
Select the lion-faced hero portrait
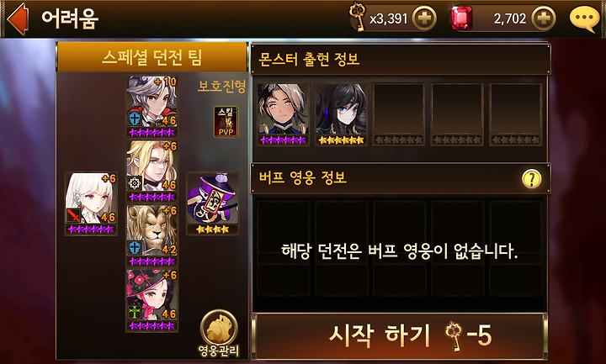(152, 235)
